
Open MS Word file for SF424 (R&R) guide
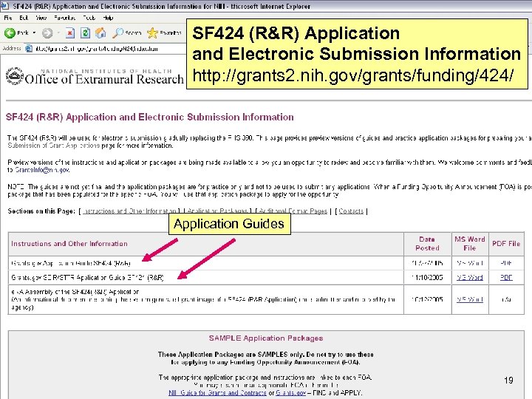pyautogui.click(x=470, y=263)
